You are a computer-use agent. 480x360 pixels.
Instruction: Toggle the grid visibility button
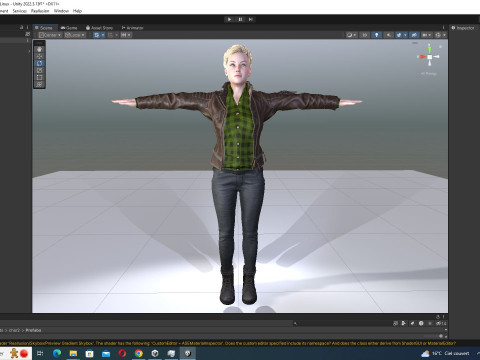click(x=97, y=35)
